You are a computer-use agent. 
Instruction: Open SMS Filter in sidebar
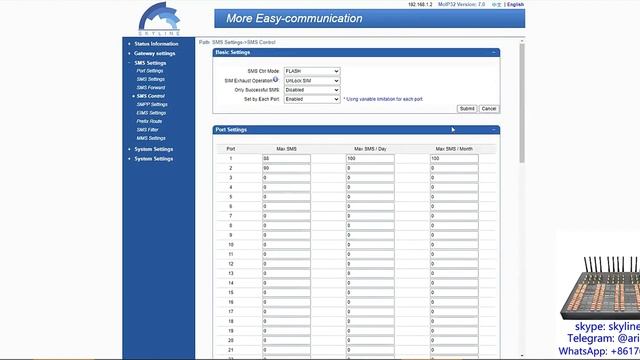[147, 130]
